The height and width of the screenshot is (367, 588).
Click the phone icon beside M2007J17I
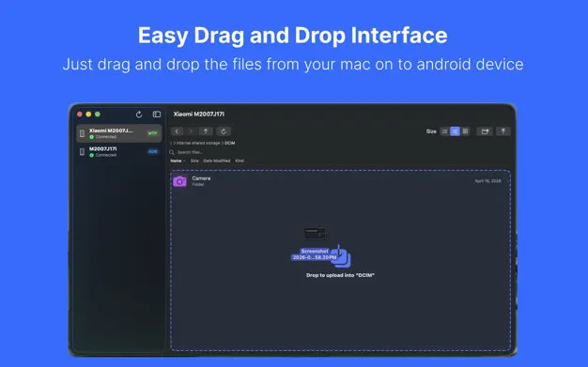coord(82,151)
